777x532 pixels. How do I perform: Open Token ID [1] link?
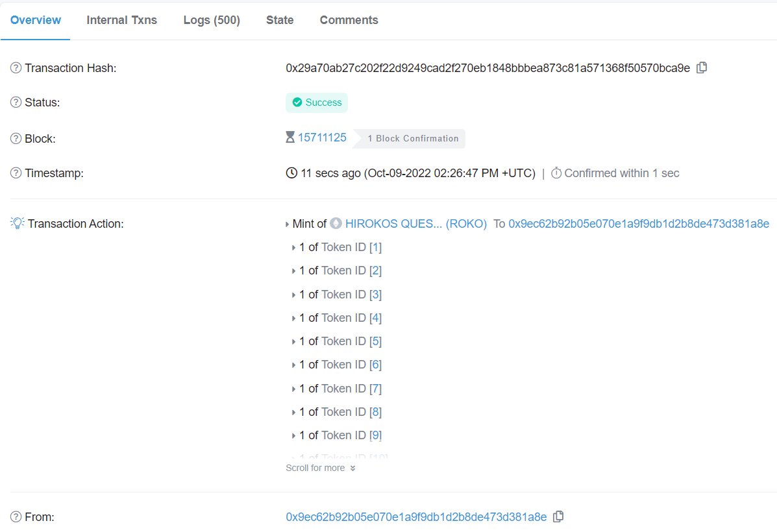[376, 247]
